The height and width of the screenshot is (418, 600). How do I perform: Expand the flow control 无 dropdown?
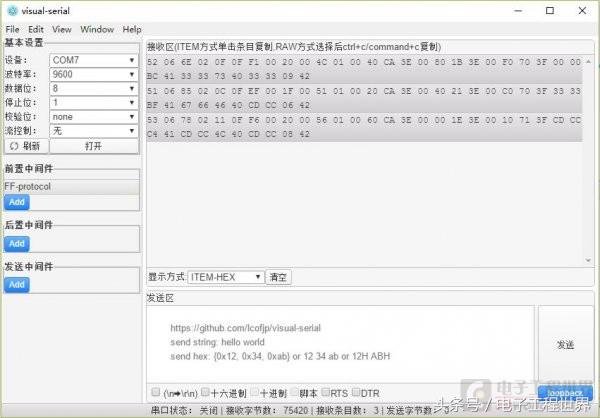(x=93, y=131)
